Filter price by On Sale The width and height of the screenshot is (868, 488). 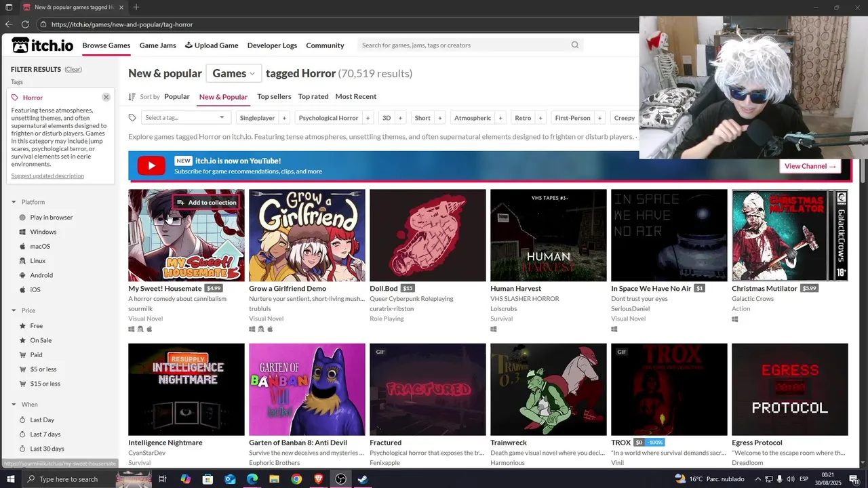click(41, 340)
